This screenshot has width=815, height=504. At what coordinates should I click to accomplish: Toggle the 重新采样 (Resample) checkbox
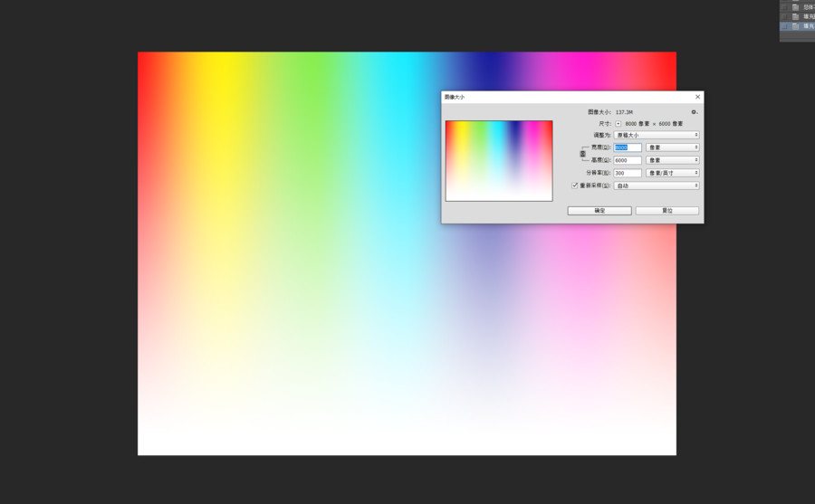click(x=575, y=185)
